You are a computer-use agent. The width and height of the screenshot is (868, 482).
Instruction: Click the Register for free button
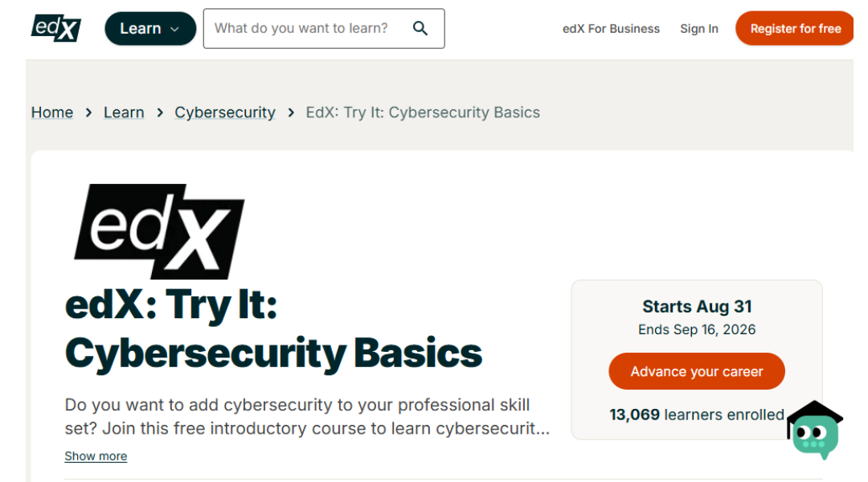(x=795, y=28)
